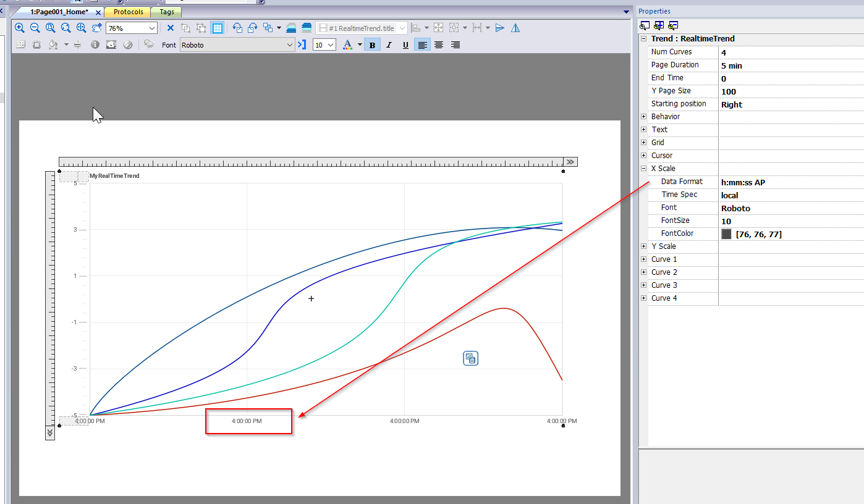
Task: Toggle the grid display button
Action: coord(217,28)
